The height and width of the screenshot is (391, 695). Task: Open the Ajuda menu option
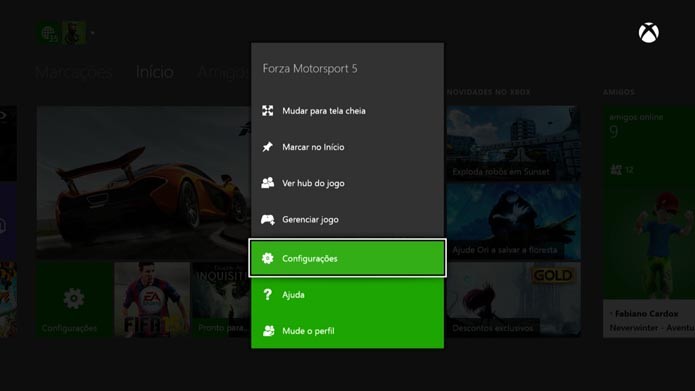348,295
